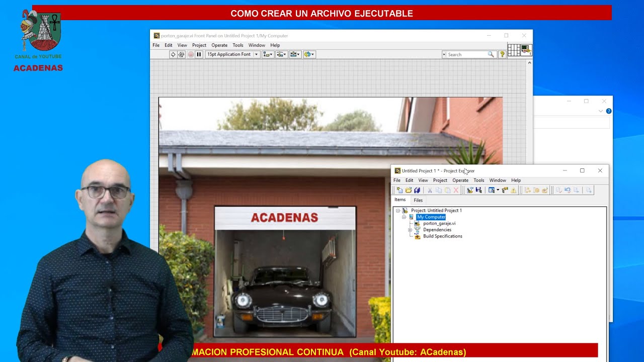Open the Align Objects dropdown

268,54
